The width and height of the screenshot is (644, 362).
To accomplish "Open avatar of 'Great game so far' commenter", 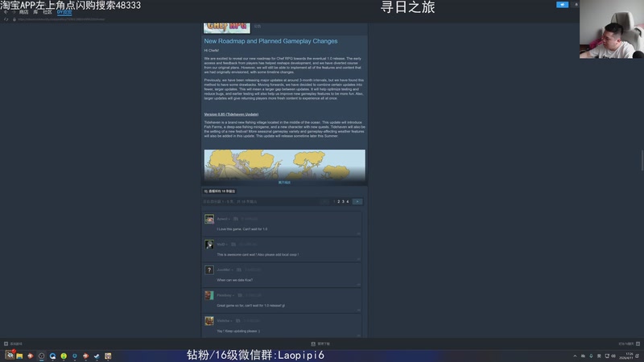I will pyautogui.click(x=209, y=295).
